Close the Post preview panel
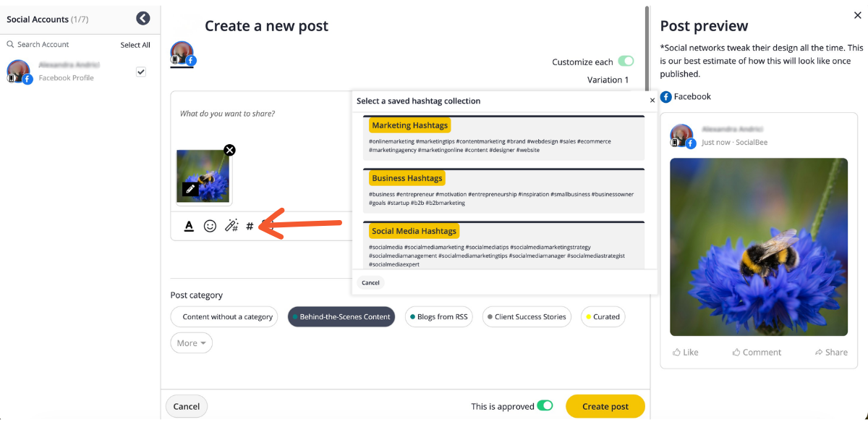This screenshot has height=425, width=868. pyautogui.click(x=858, y=15)
